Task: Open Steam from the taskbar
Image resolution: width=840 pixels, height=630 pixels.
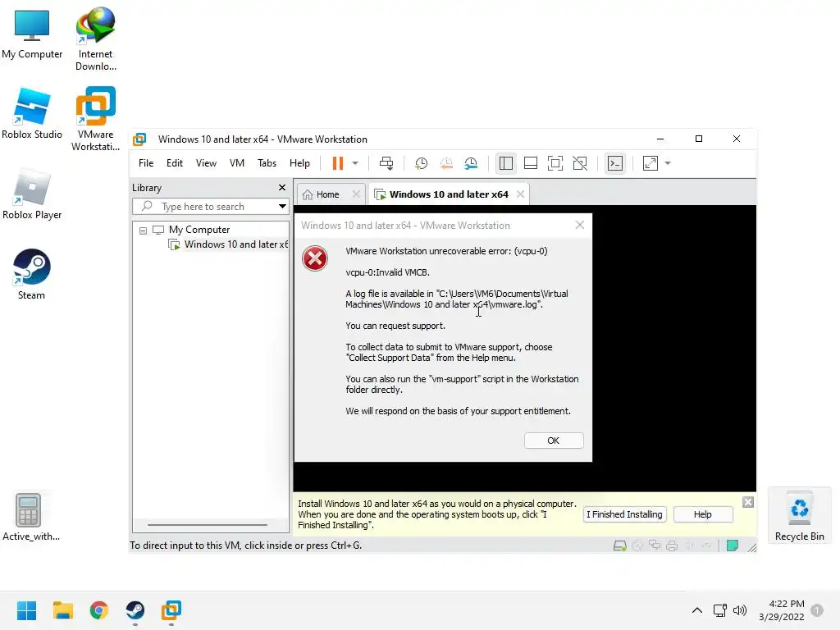Action: click(x=135, y=610)
